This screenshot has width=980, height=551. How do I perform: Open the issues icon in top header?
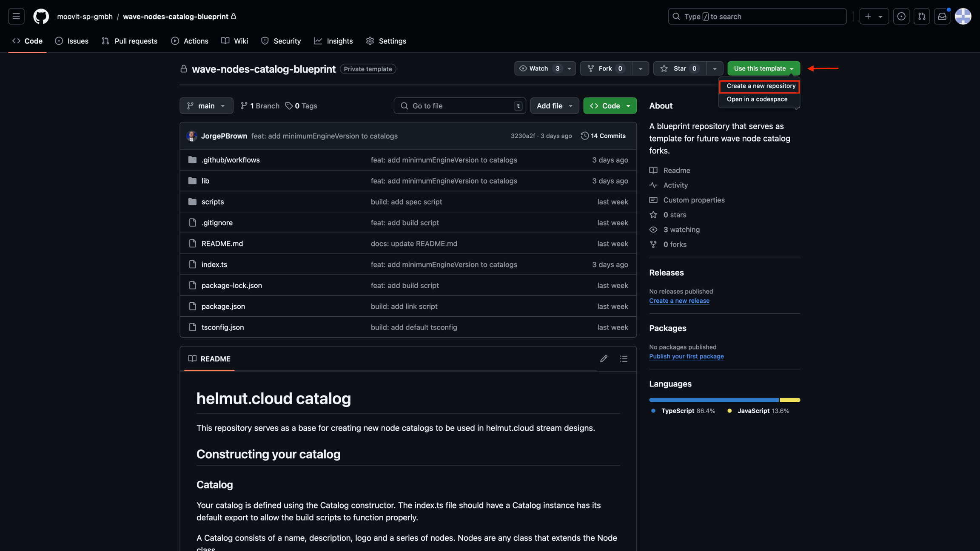click(x=901, y=16)
